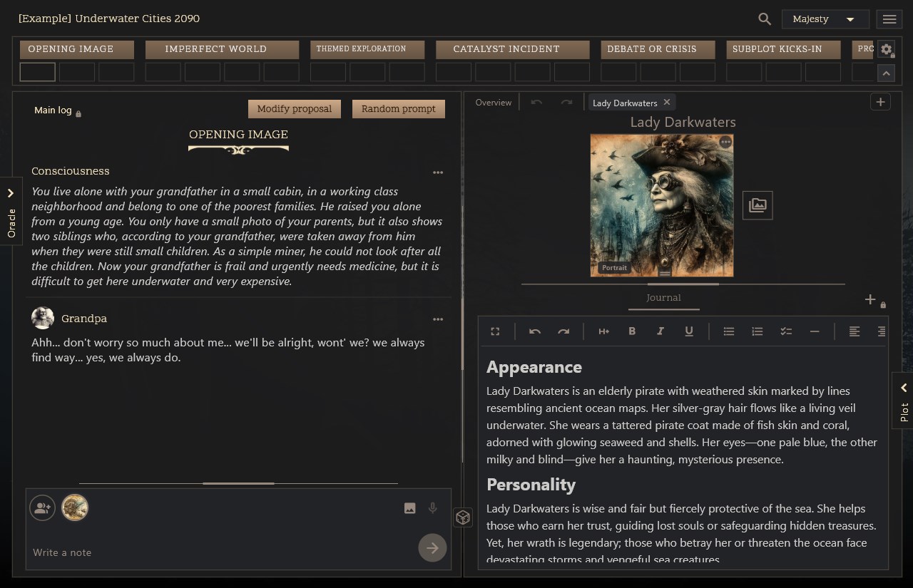
Task: Add a new journal section
Action: click(x=870, y=300)
